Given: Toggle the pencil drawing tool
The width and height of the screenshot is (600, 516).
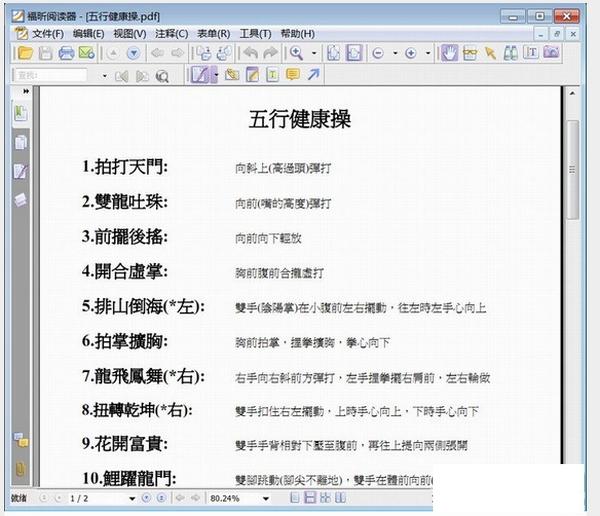Looking at the screenshot, I should tap(201, 75).
